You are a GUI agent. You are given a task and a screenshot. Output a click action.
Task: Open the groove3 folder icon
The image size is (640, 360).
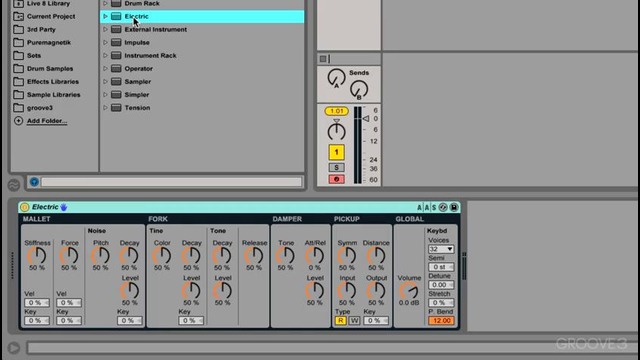pos(18,108)
